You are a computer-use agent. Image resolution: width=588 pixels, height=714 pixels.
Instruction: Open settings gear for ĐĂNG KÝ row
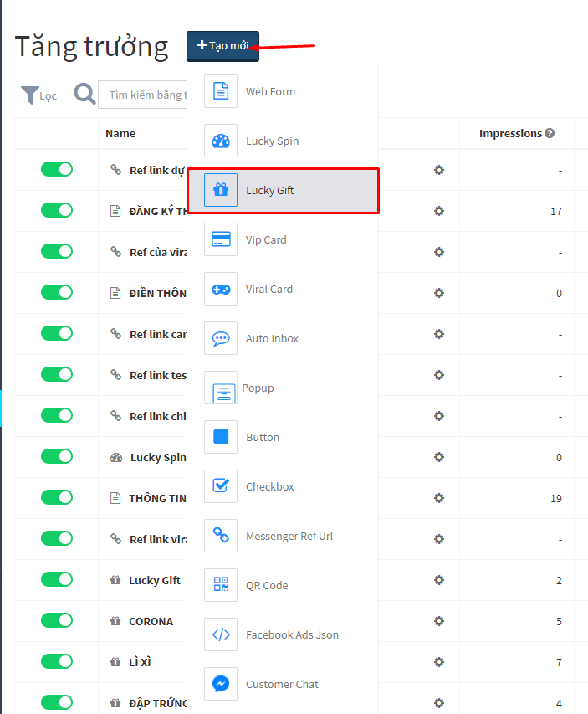click(x=439, y=211)
